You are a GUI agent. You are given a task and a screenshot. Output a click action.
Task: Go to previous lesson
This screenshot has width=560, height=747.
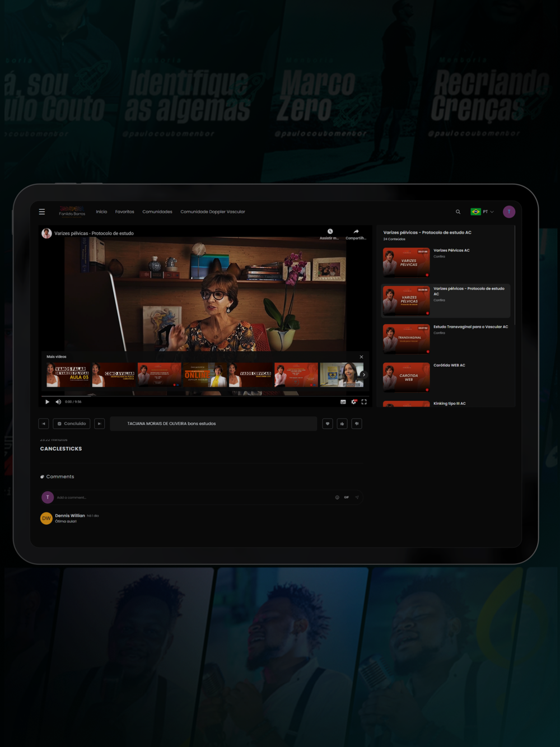(44, 423)
